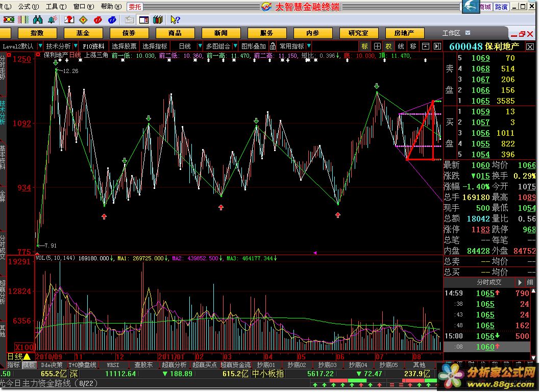Toggle the window layout panel icon
The width and height of the screenshot is (540, 392).
tap(143, 19)
